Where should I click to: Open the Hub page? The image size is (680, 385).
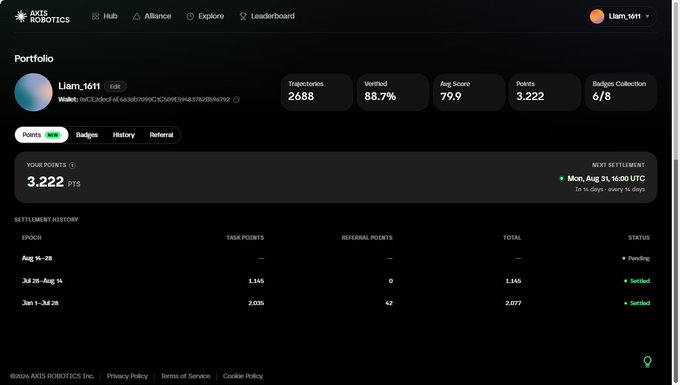[105, 16]
